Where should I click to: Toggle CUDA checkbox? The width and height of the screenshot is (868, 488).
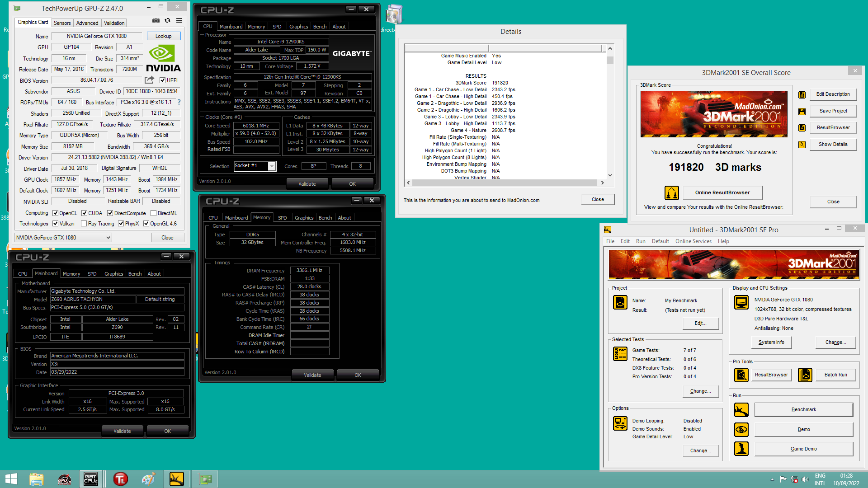pos(84,213)
